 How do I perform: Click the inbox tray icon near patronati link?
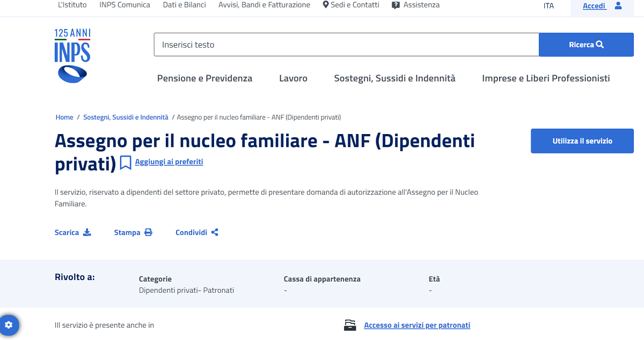[x=350, y=325]
